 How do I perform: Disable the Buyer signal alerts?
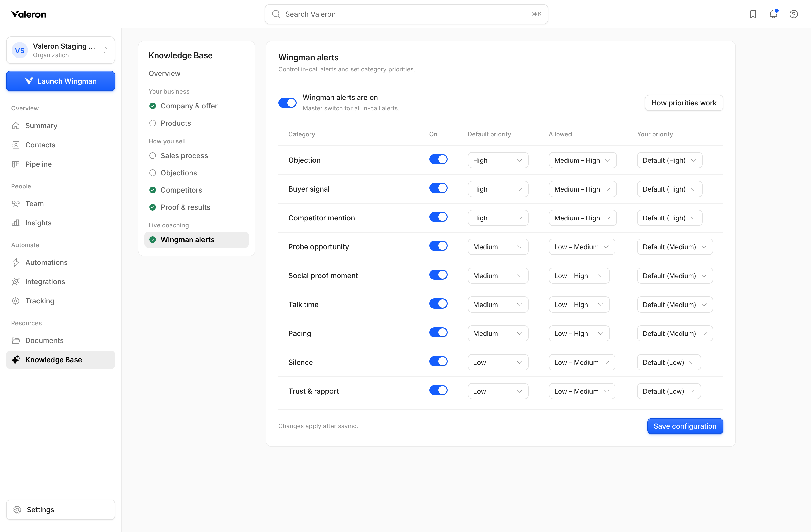point(438,188)
